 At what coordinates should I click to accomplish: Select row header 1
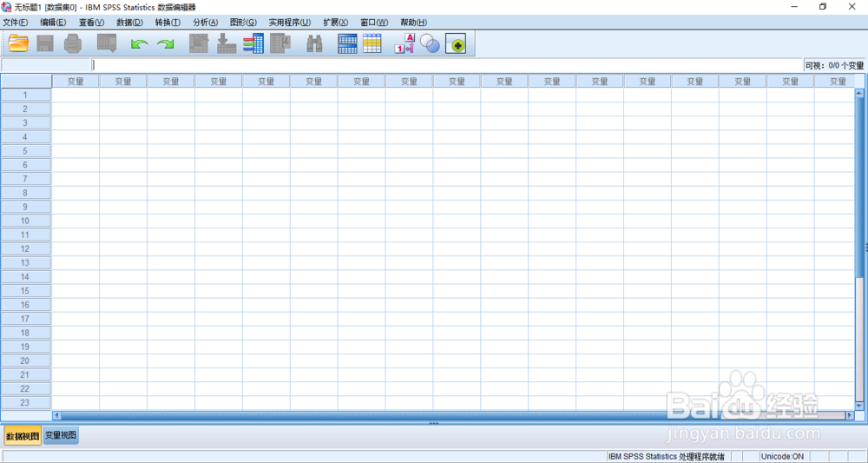26,95
